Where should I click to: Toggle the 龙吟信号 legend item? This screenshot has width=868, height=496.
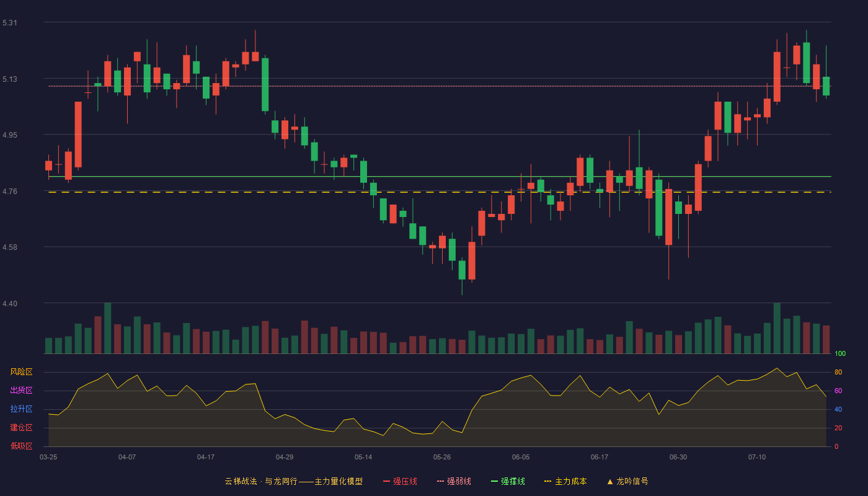pos(627,481)
